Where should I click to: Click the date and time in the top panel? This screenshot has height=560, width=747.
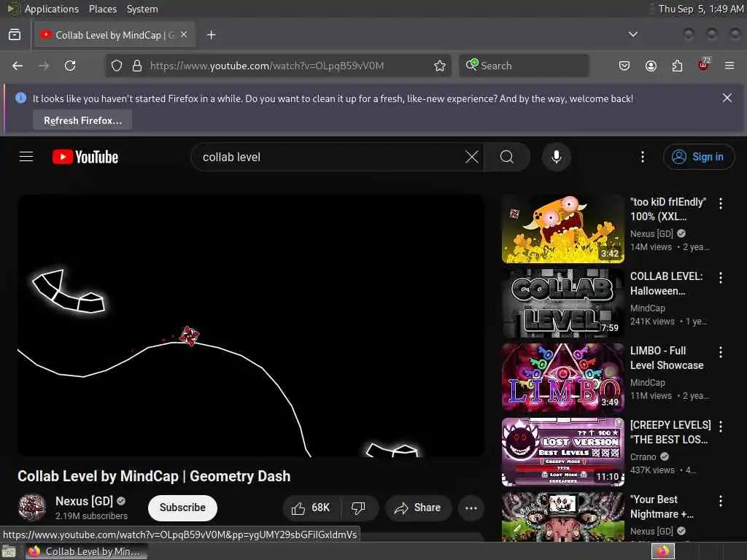701,9
